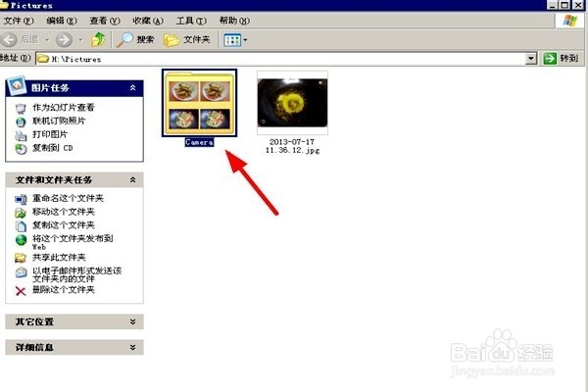Viewport: 588px width, 392px height.
Task: Click the Forward arrow button
Action: (x=64, y=39)
